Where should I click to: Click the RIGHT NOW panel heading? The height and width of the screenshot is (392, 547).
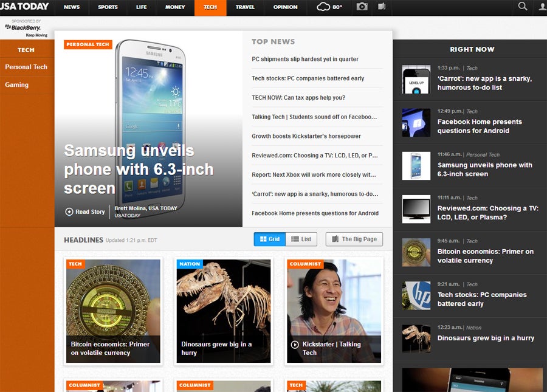472,49
